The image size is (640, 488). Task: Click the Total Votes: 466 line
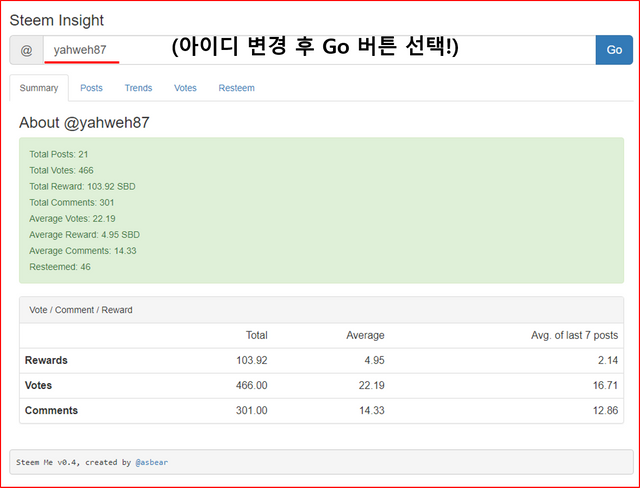(x=61, y=170)
